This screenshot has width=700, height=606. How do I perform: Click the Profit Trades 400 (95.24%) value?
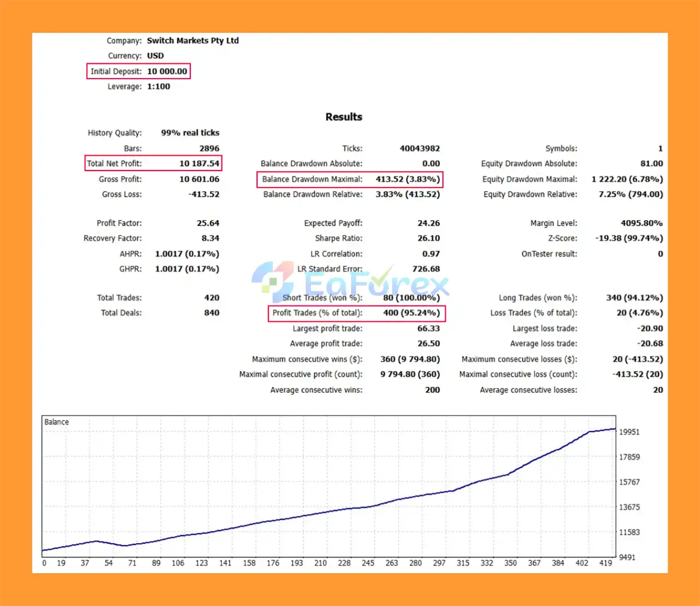pyautogui.click(x=411, y=313)
